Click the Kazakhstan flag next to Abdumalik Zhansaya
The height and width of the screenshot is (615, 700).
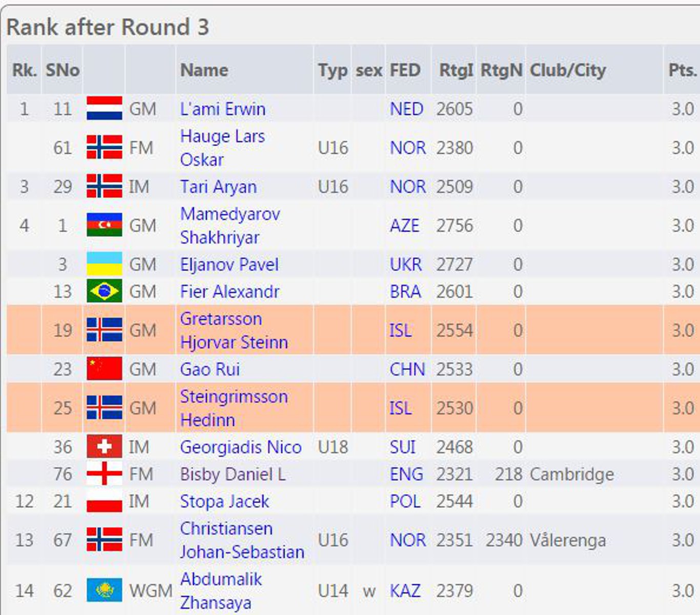click(105, 590)
